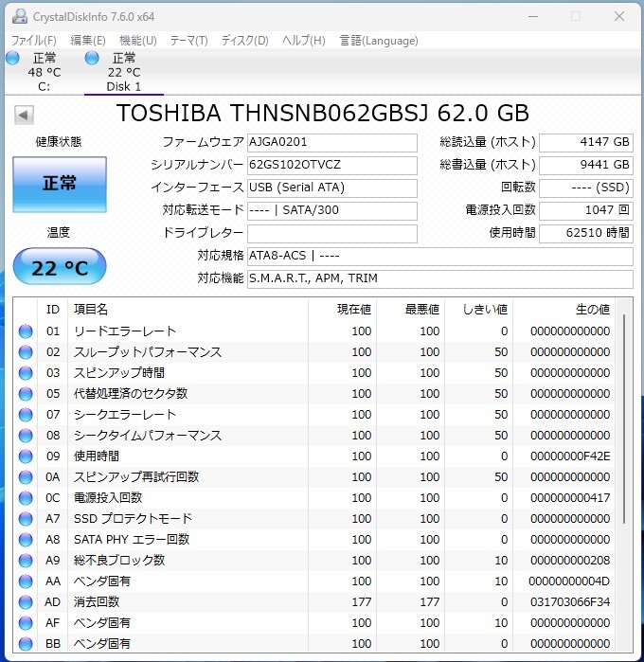Click the empty drive letter field

[331, 233]
